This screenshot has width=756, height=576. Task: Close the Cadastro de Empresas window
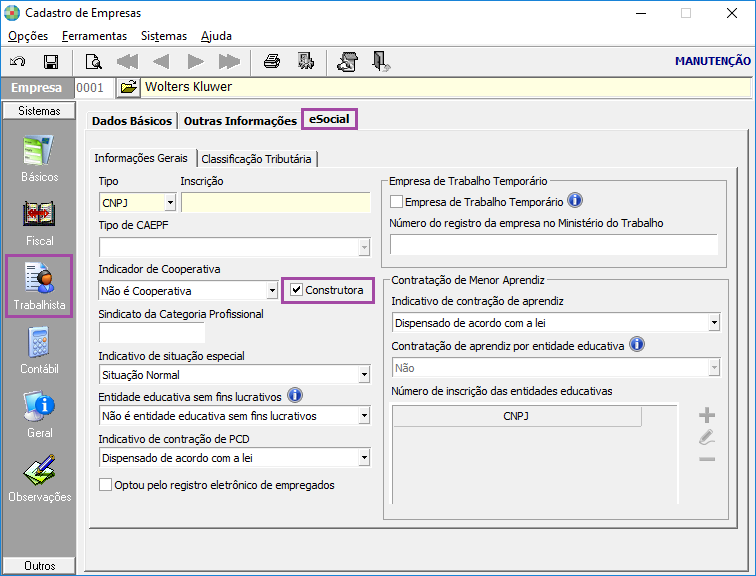pyautogui.click(x=731, y=13)
